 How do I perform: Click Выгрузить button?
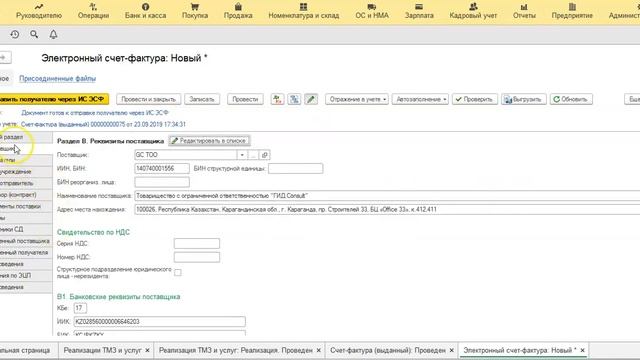[523, 99]
